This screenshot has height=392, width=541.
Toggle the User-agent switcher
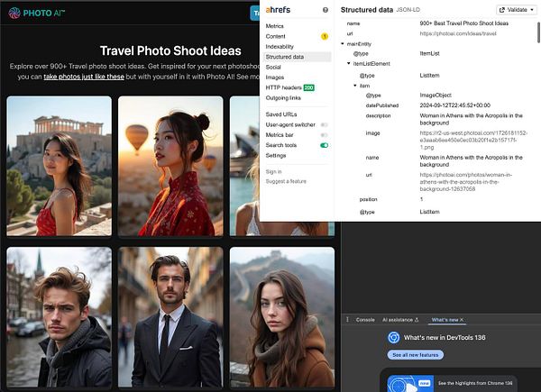tap(324, 124)
